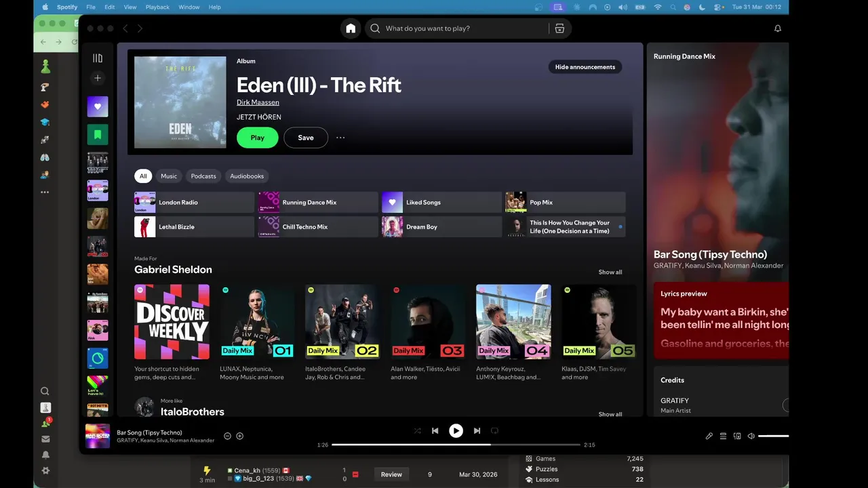Open Liked Songs shortcut tile
This screenshot has width=868, height=488.
tap(441, 203)
